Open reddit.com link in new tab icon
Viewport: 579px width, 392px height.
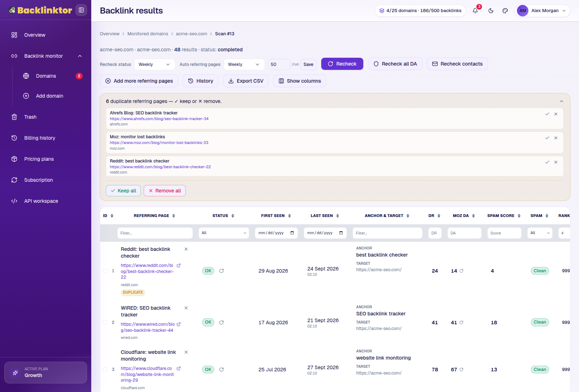[x=179, y=265]
